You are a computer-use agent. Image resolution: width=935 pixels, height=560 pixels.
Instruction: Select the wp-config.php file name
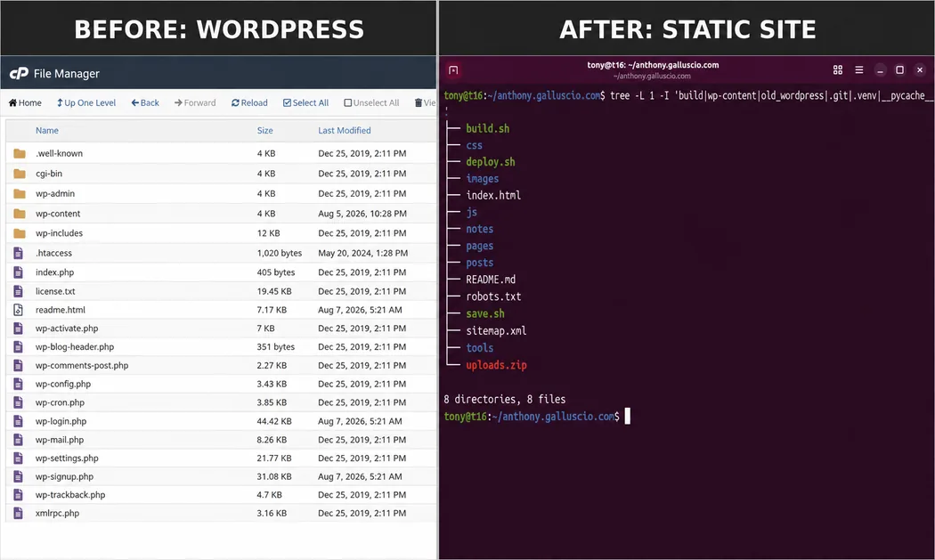(x=63, y=384)
